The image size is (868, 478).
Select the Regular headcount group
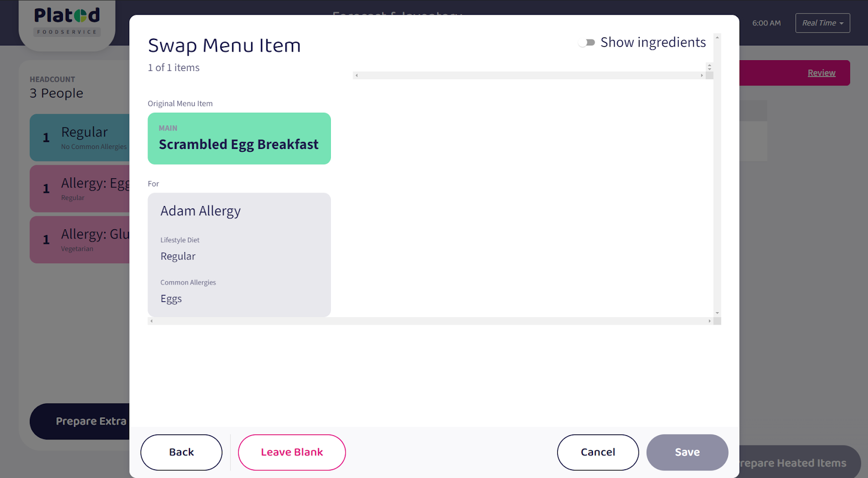80,138
